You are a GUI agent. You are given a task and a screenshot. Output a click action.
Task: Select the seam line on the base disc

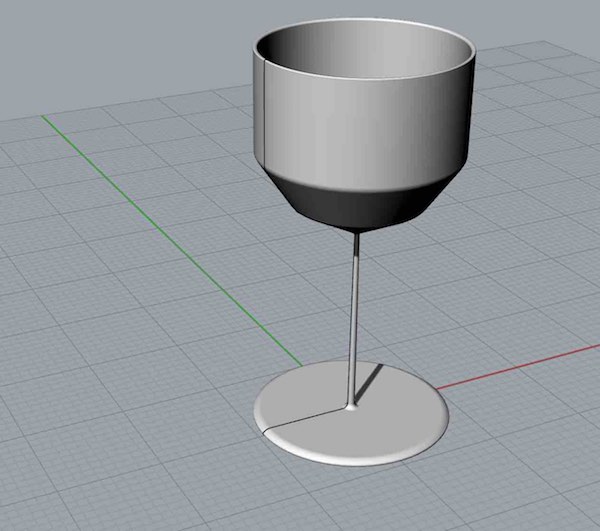click(x=305, y=420)
